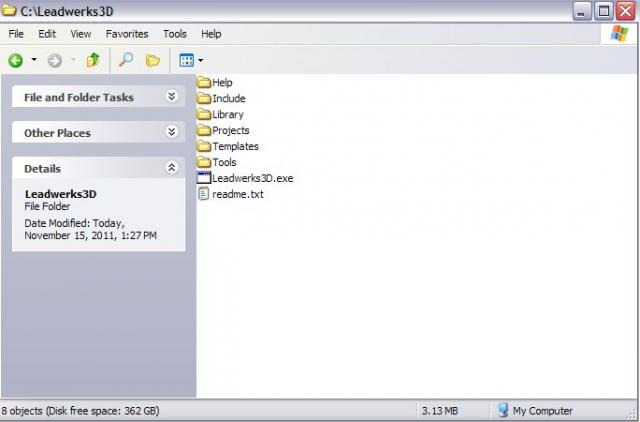
Task: Expand the File and Folder Tasks panel
Action: 171,97
